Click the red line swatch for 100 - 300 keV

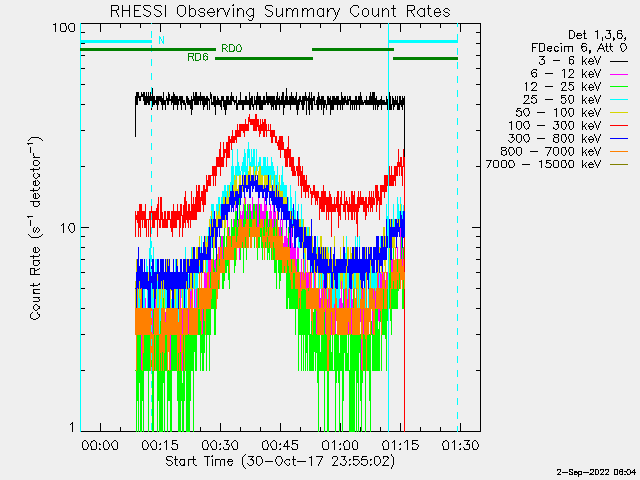point(619,127)
